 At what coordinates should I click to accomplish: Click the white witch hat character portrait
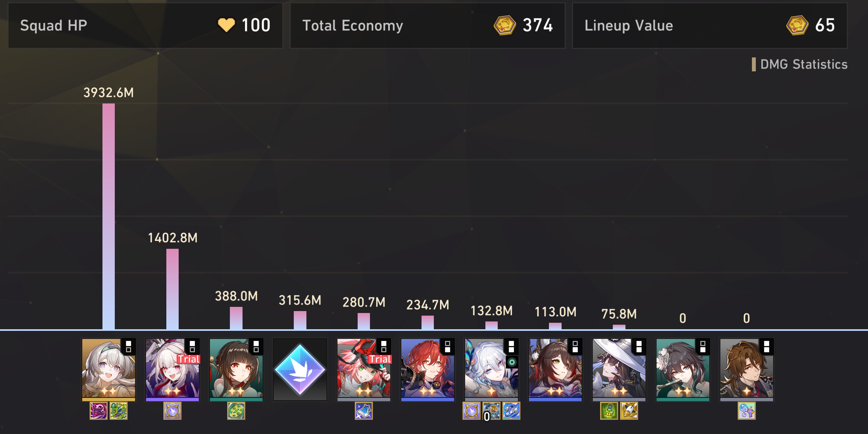click(619, 370)
